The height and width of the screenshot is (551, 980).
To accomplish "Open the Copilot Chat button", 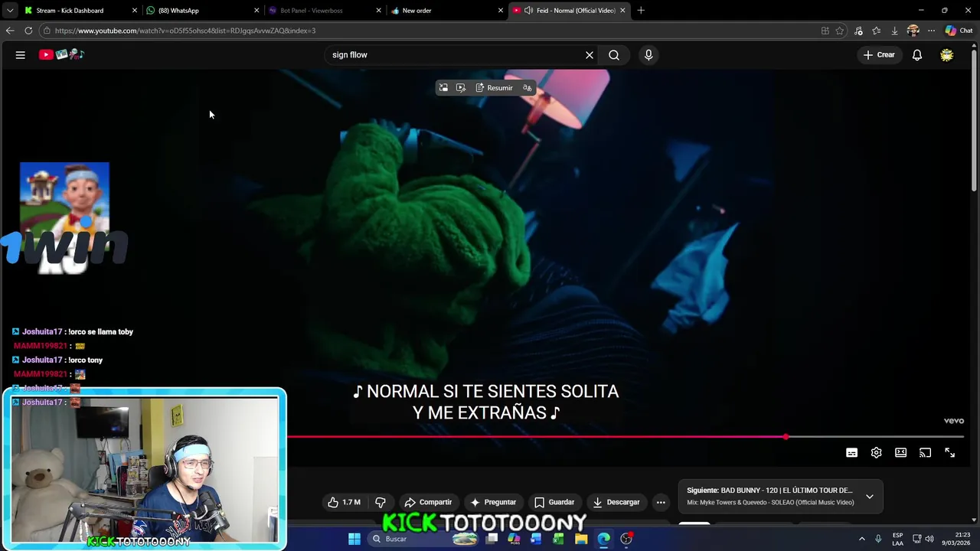I will coord(959,31).
